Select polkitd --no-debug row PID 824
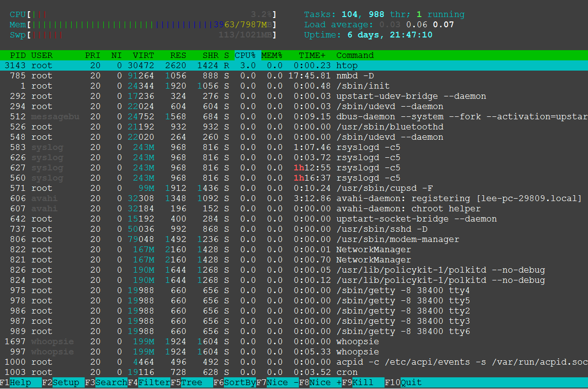This screenshot has height=389, width=588. coord(294,280)
